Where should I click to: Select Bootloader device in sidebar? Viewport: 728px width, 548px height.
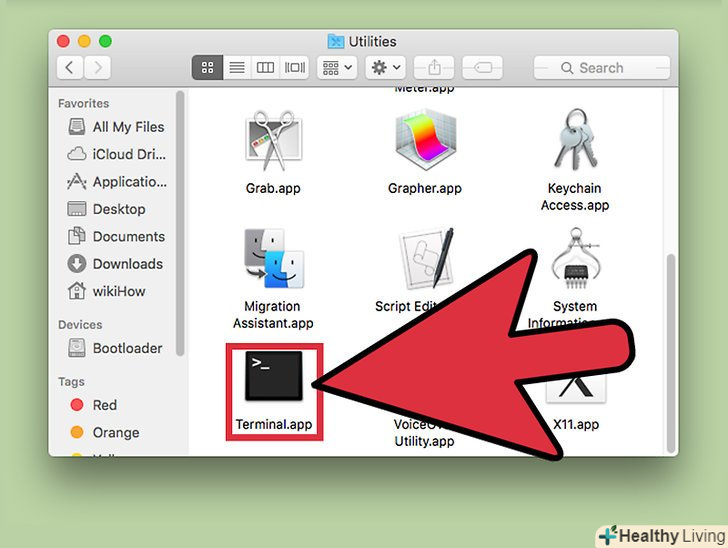click(115, 348)
